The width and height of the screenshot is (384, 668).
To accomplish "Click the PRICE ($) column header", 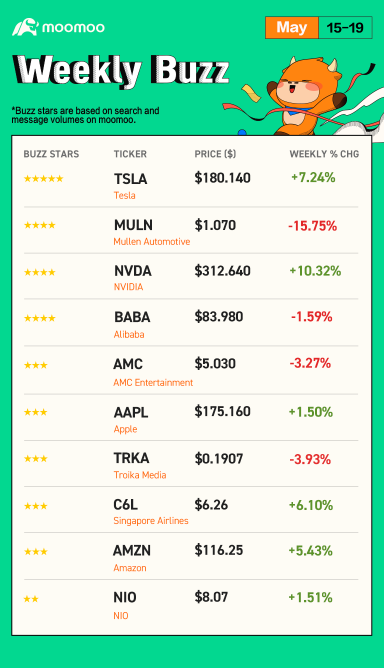I will [x=215, y=154].
